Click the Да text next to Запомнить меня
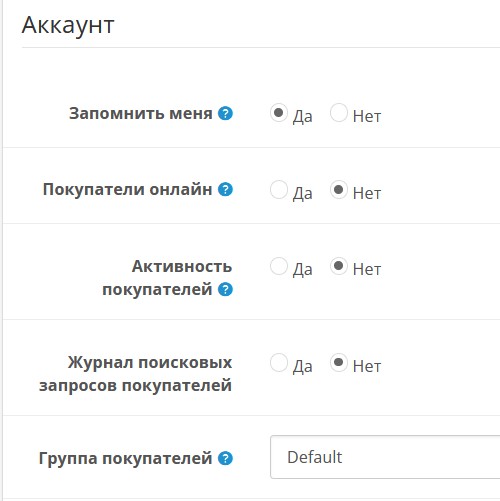Screen dimensions: 500x501 (x=303, y=116)
